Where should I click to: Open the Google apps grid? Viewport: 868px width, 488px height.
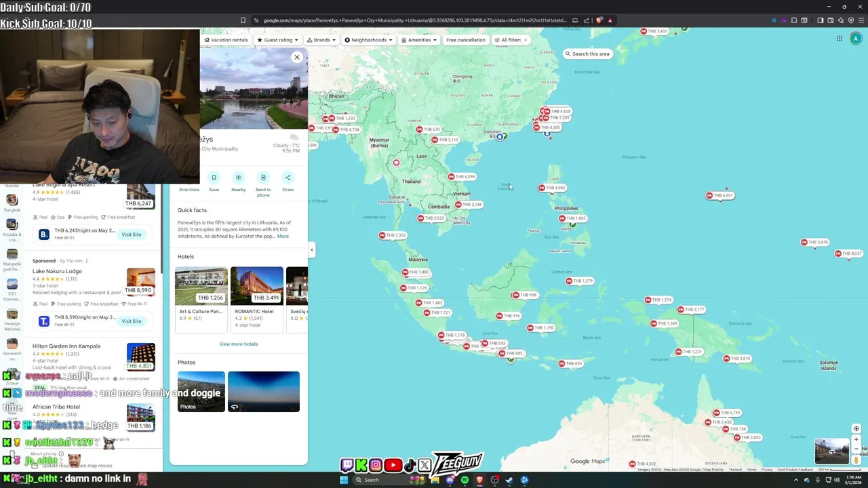[x=839, y=39]
